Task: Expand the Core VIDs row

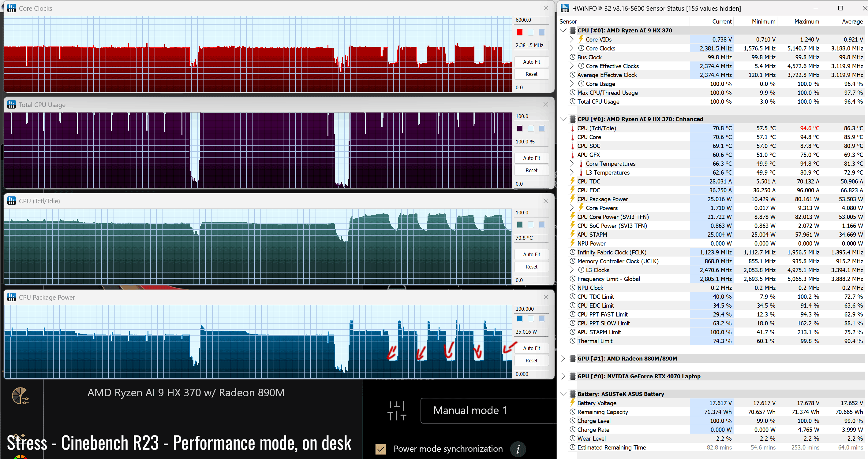Action: (x=572, y=39)
